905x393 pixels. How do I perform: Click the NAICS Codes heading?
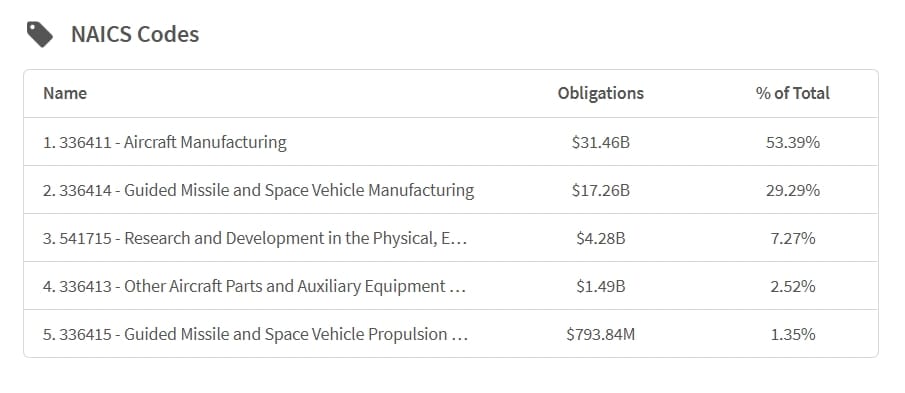tap(135, 35)
